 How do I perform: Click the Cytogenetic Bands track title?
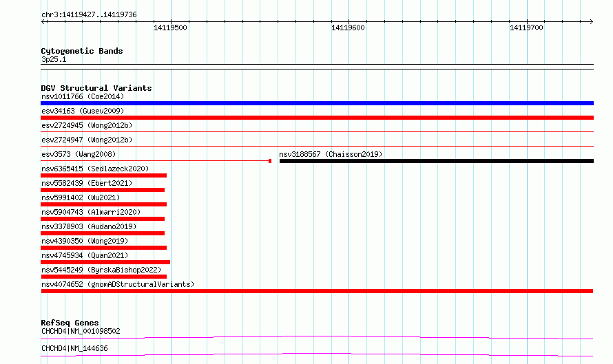tap(82, 51)
